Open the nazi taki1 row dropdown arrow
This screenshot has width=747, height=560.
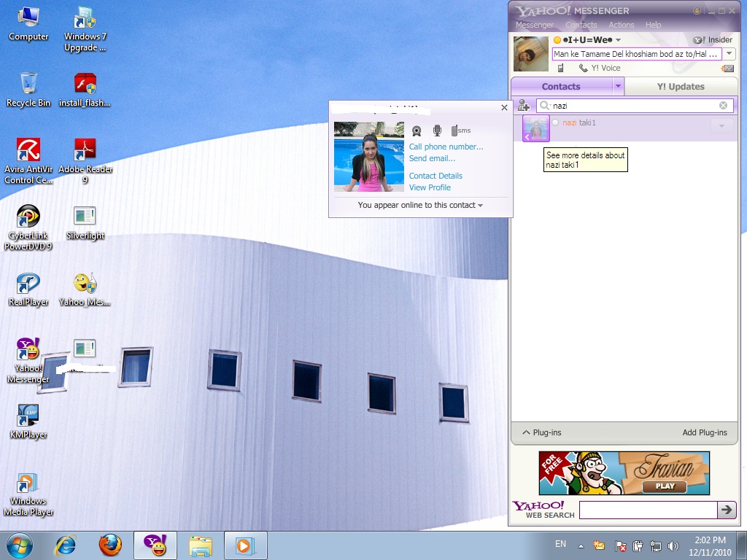coord(721,125)
